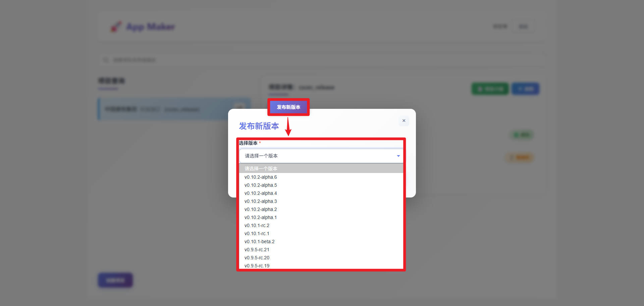The height and width of the screenshot is (306, 644).
Task: Click the dropdown arrow in version selector
Action: (x=398, y=156)
